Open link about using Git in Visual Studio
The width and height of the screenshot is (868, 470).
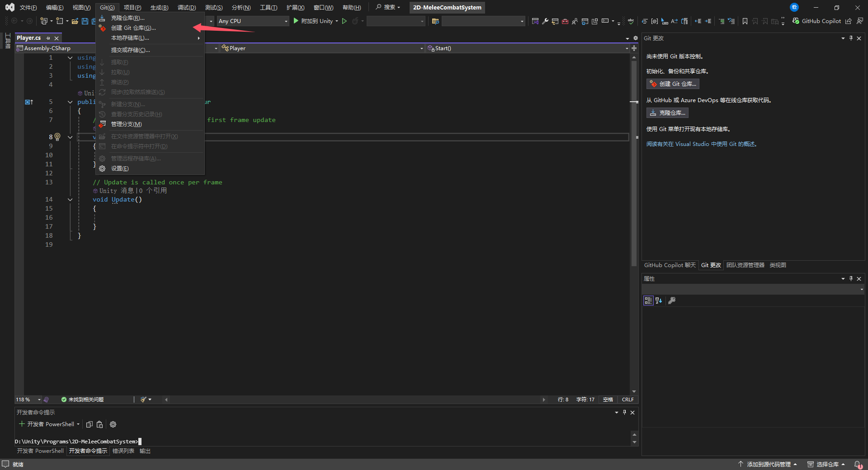702,144
